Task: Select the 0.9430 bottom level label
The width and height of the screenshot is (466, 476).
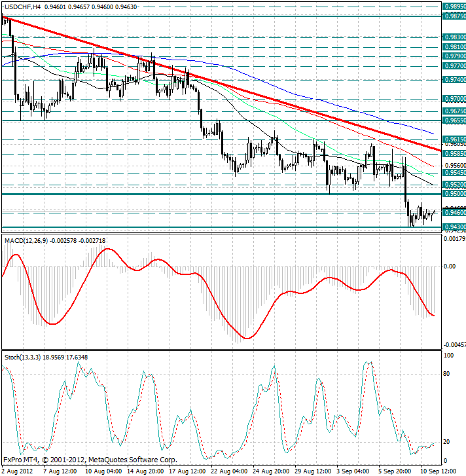Action: [x=454, y=227]
